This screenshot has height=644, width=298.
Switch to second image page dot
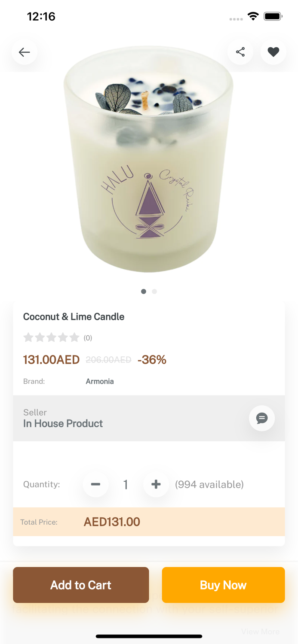[x=154, y=292]
